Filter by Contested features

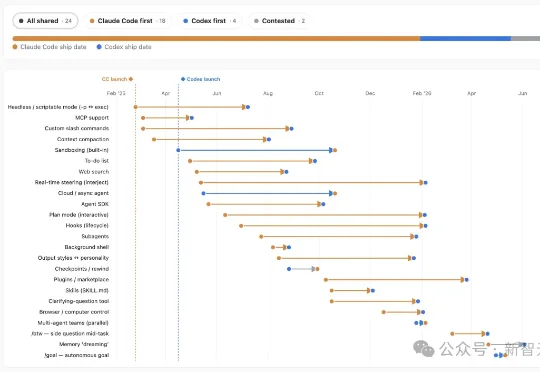(x=279, y=21)
